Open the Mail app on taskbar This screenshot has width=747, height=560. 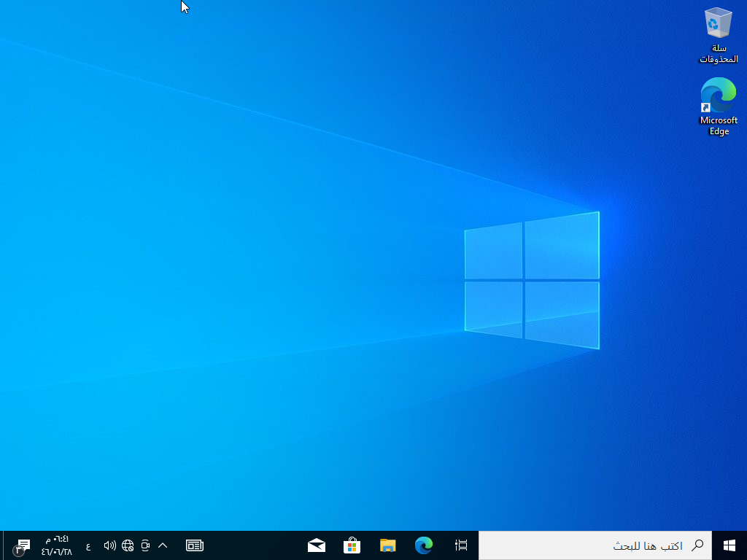317,545
